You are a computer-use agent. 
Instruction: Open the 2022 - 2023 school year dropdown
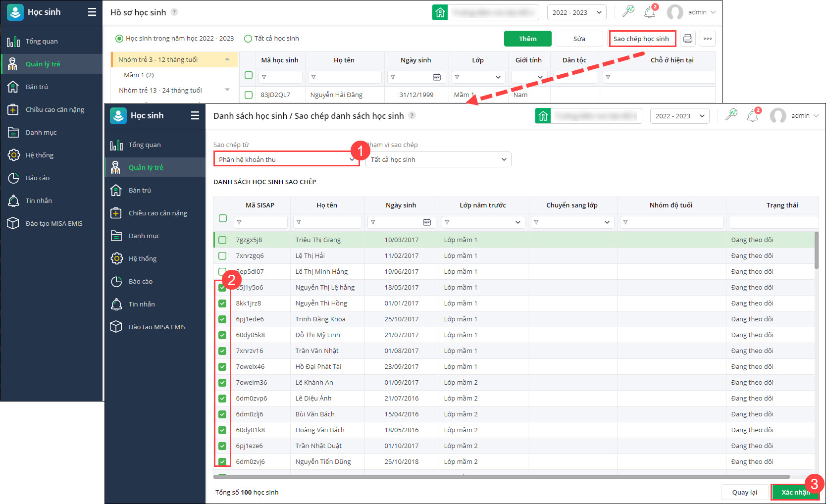679,116
